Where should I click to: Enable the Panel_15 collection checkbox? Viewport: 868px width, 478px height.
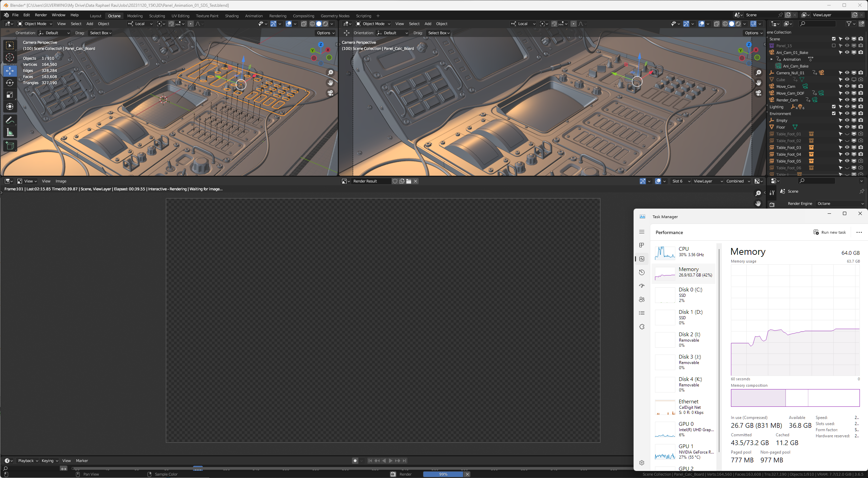[x=834, y=46]
